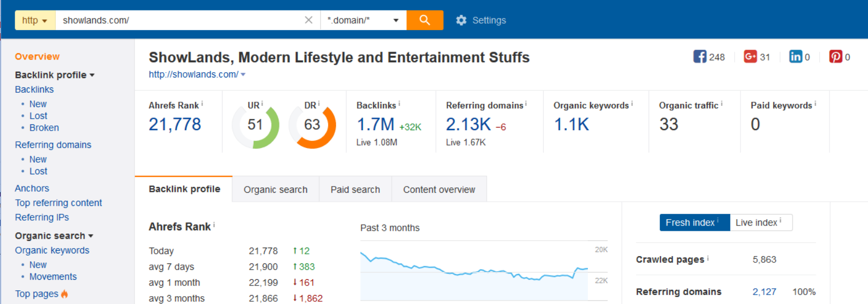Open Lost under Backlinks
Viewport: 868px width, 304px height.
point(38,116)
